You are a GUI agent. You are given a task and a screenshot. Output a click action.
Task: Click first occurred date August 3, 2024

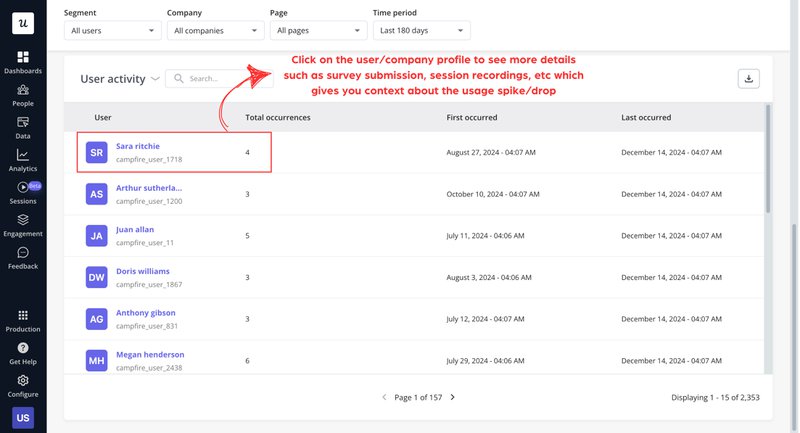coord(489,277)
